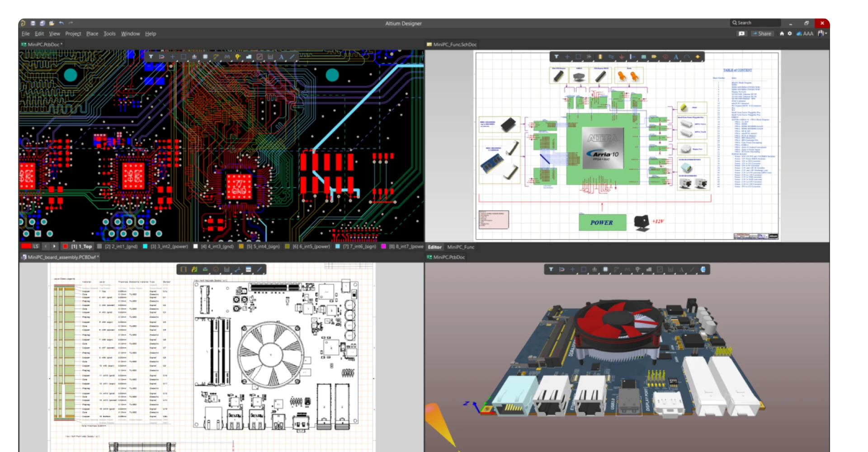Open the Tools menu
This screenshot has height=452, width=868.
(x=109, y=33)
